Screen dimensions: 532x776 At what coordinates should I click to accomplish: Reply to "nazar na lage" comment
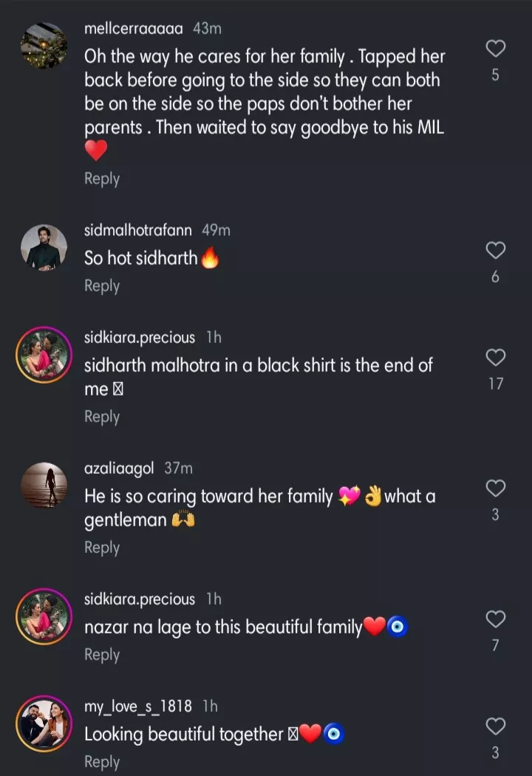(x=102, y=655)
